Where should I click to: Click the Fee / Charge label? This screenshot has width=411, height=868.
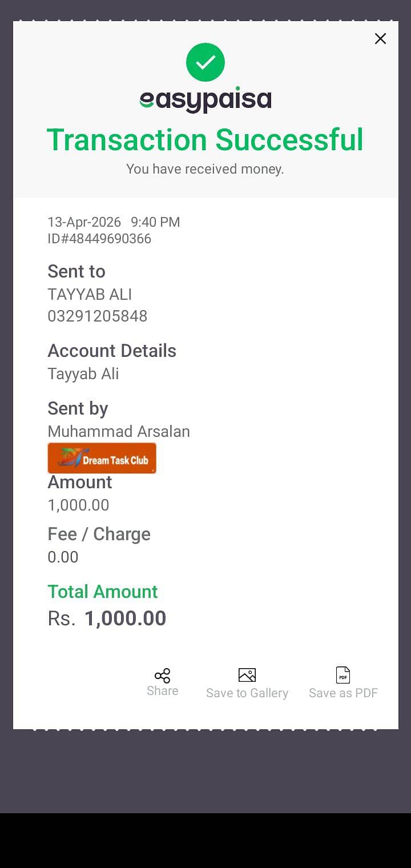pos(99,534)
